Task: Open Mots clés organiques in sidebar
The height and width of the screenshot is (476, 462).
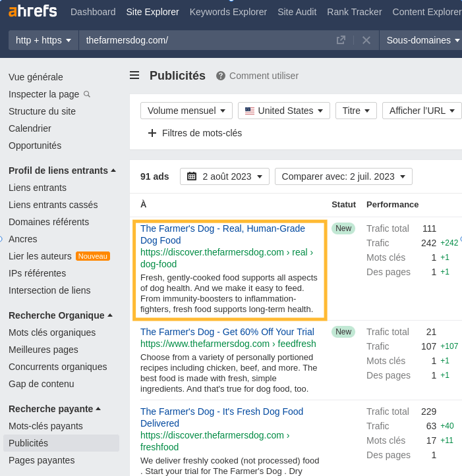Action: pyautogui.click(x=52, y=332)
